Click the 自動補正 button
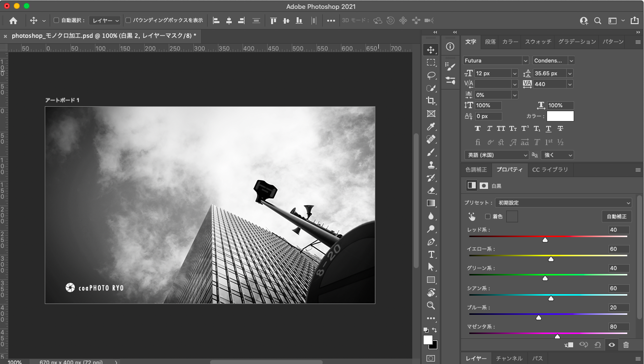This screenshot has height=364, width=644. 616,216
